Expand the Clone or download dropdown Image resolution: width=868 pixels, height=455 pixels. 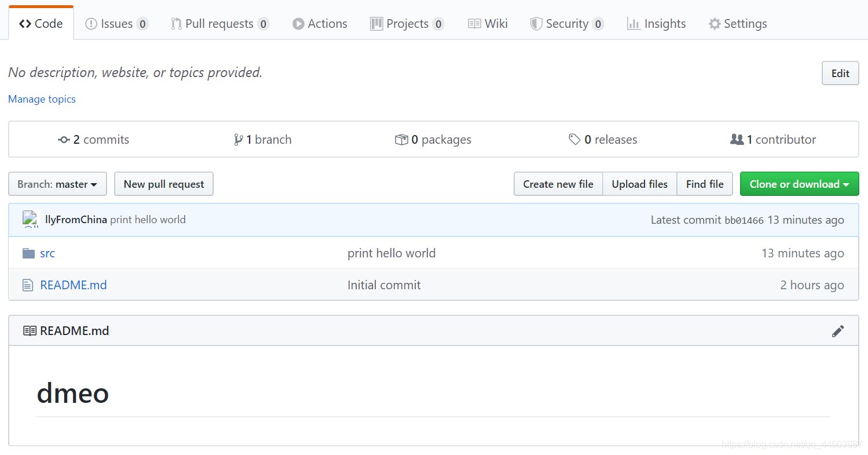800,184
